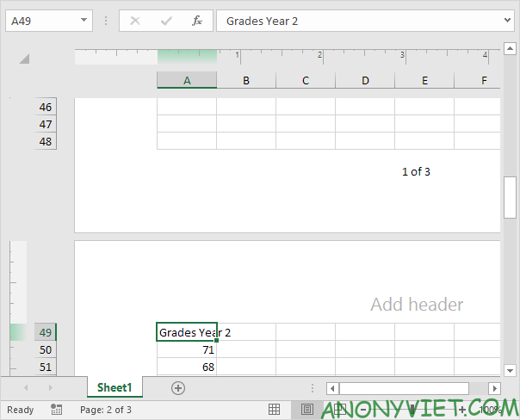Click the Enter checkmark icon in formula bar

(166, 21)
